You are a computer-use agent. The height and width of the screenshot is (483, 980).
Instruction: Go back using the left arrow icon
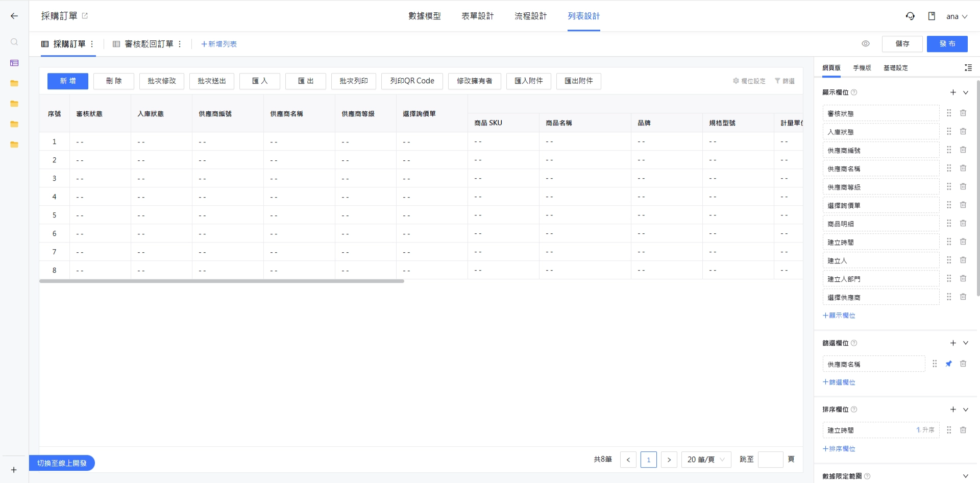[x=14, y=16]
